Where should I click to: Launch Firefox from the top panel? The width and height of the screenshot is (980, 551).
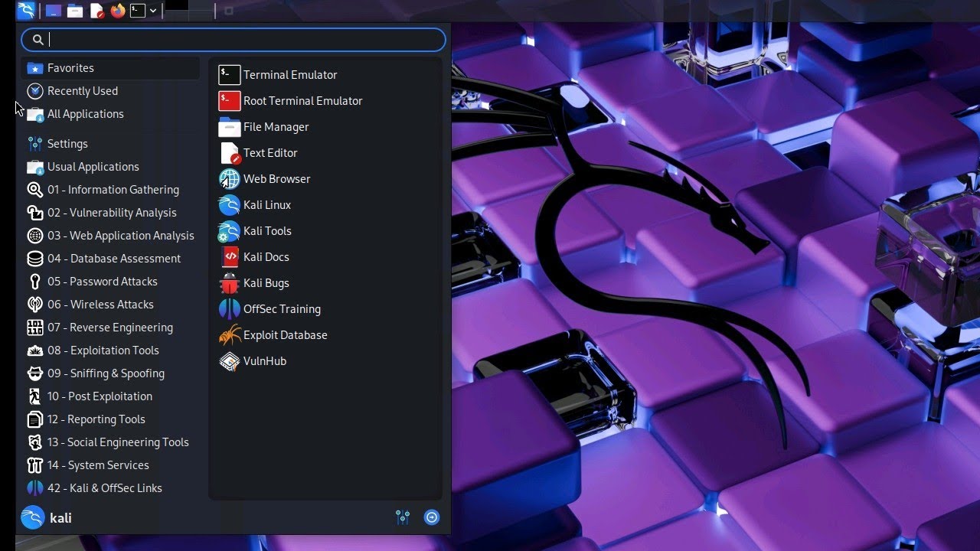(x=117, y=11)
